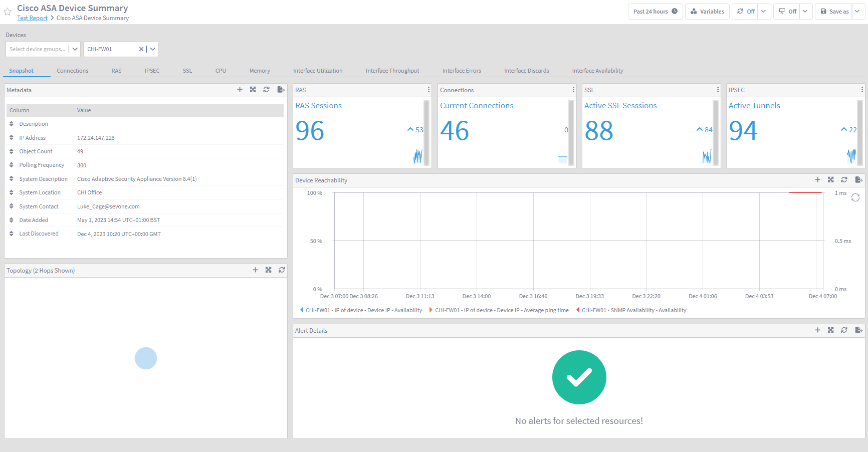Expand auto-refresh options dropdown
Image resolution: width=868 pixels, height=452 pixels.
click(764, 12)
